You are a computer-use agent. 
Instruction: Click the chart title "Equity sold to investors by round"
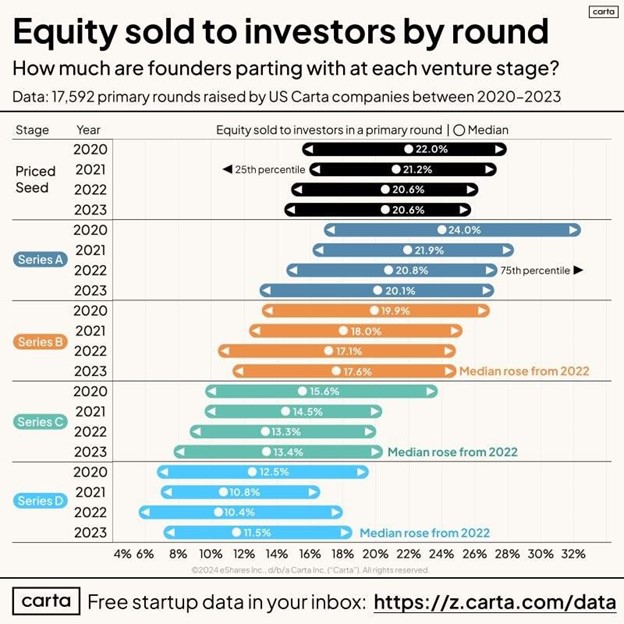click(280, 31)
